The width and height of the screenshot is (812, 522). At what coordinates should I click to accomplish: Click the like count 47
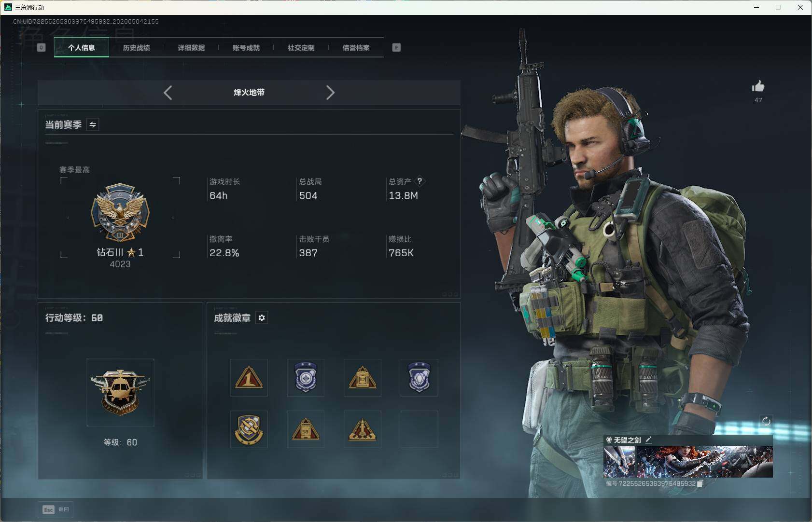(x=758, y=100)
